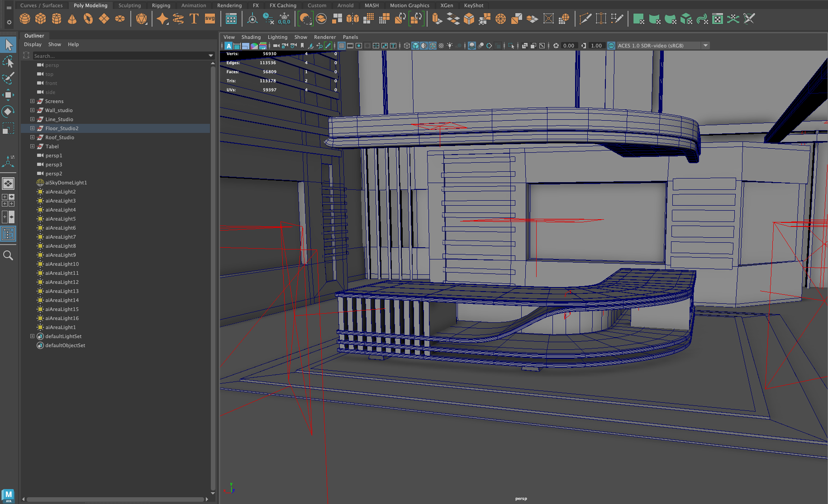Expand the Tabel node in Outliner
This screenshot has height=504, width=828.
[x=32, y=146]
